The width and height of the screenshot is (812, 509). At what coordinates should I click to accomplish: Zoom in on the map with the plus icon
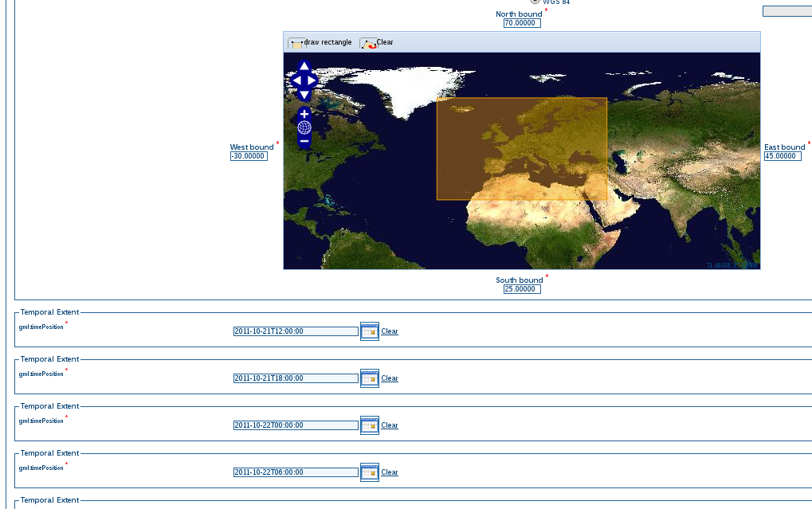click(x=304, y=114)
